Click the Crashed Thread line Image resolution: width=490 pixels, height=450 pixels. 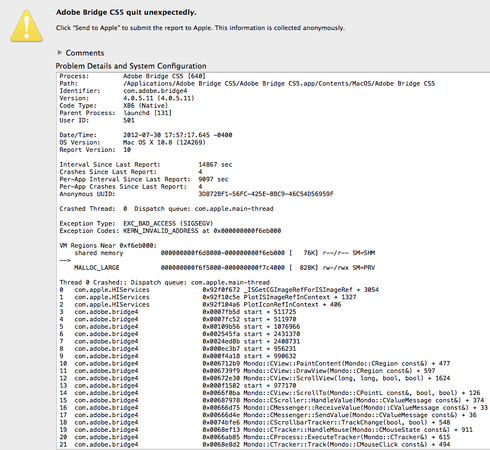pyautogui.click(x=166, y=209)
